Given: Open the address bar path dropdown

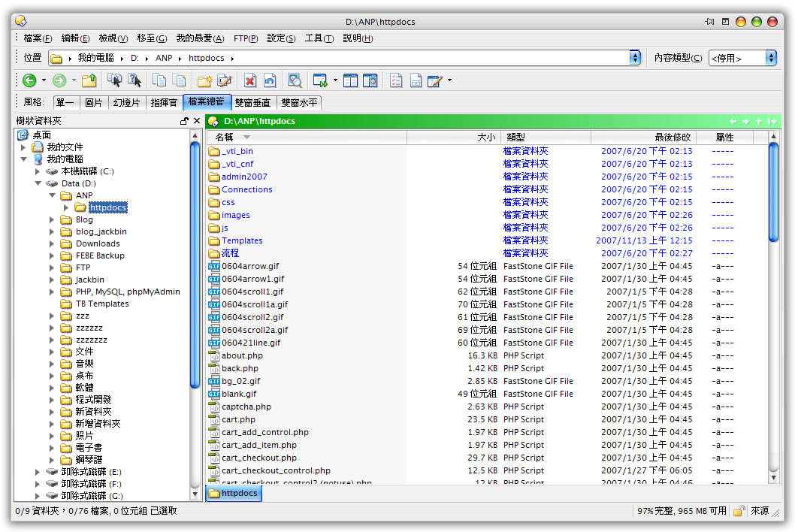Looking at the screenshot, I should [636, 57].
